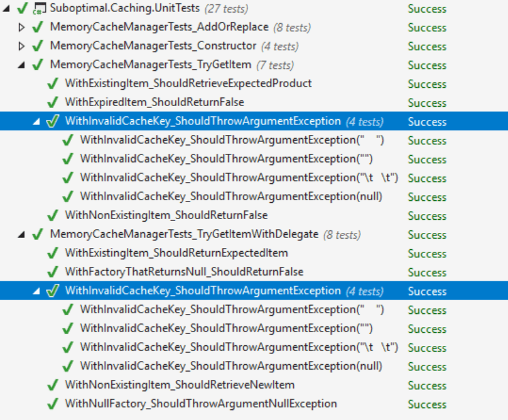Click checkmark icon of WithExpiredItem_ShouldReturnFalse
The height and width of the screenshot is (420, 508).
pos(53,102)
